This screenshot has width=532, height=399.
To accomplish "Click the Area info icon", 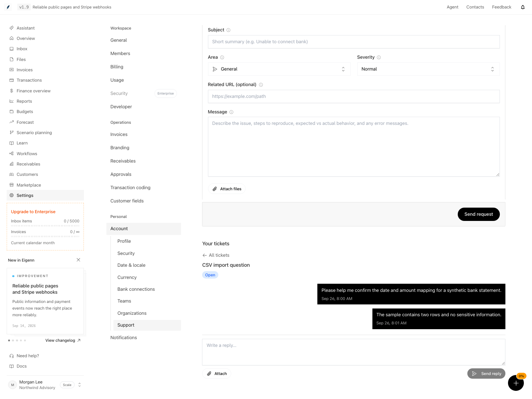I will click(222, 57).
